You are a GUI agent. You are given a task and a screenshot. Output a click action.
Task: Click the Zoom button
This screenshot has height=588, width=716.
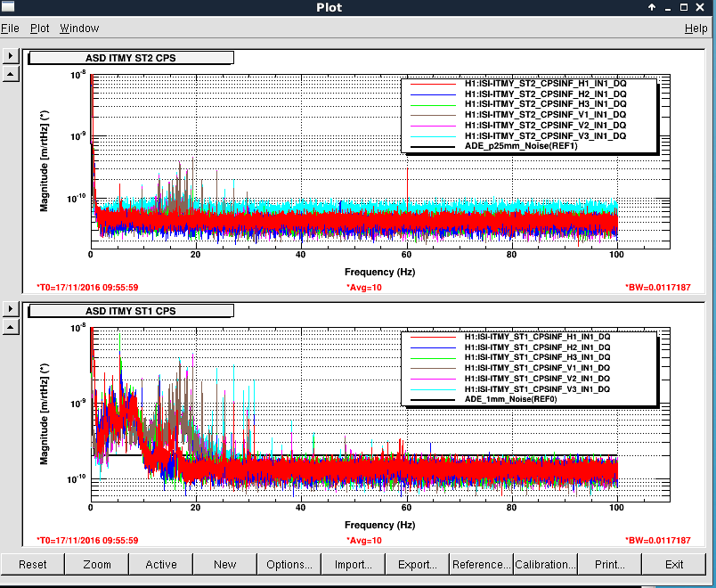tap(97, 564)
